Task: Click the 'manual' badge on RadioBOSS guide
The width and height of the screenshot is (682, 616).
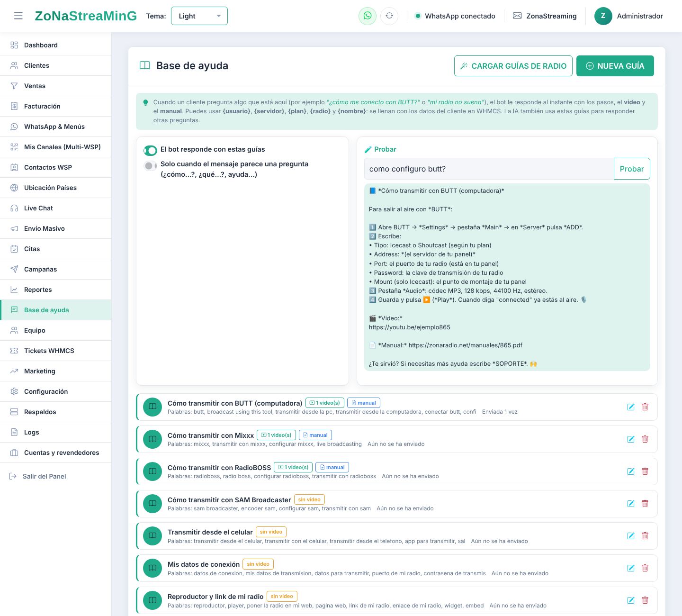Action: (x=332, y=467)
